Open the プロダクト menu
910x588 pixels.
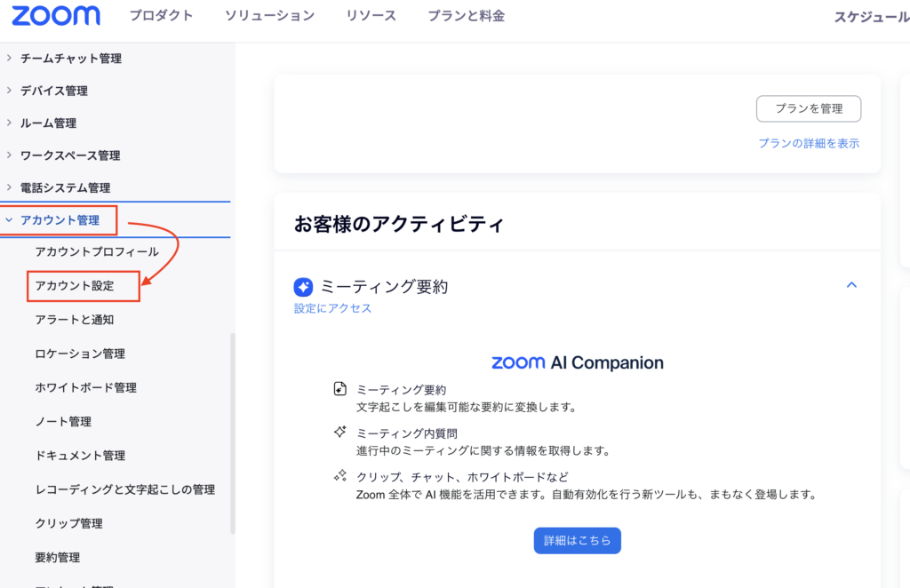click(161, 16)
